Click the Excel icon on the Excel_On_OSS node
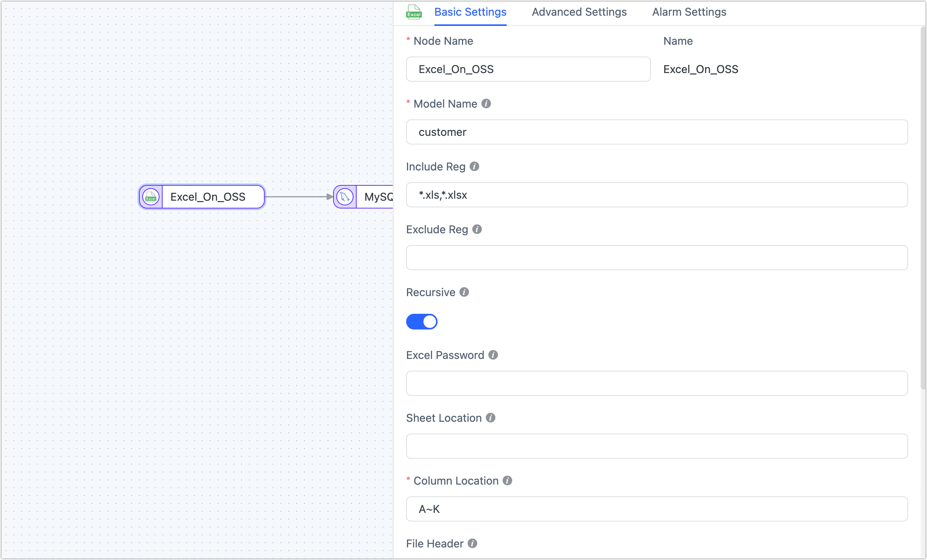This screenshot has width=927, height=560. click(151, 197)
